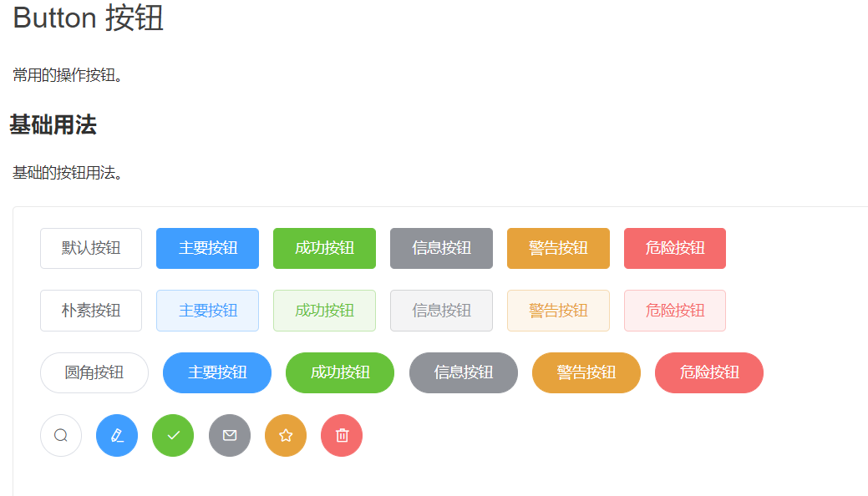This screenshot has height=496, width=868.
Task: Click the rounded white 圆角按钮 button
Action: coord(94,372)
